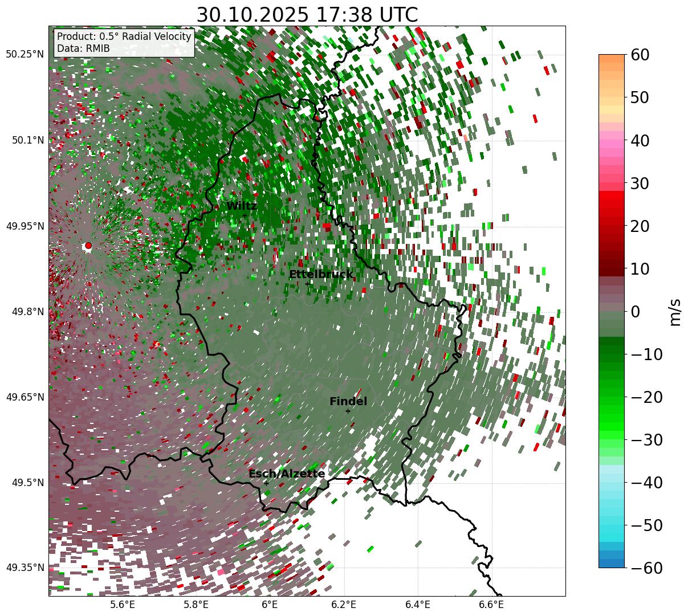The image size is (688, 616).
Task: Click the Wiltz cross marker
Action: click(x=245, y=215)
